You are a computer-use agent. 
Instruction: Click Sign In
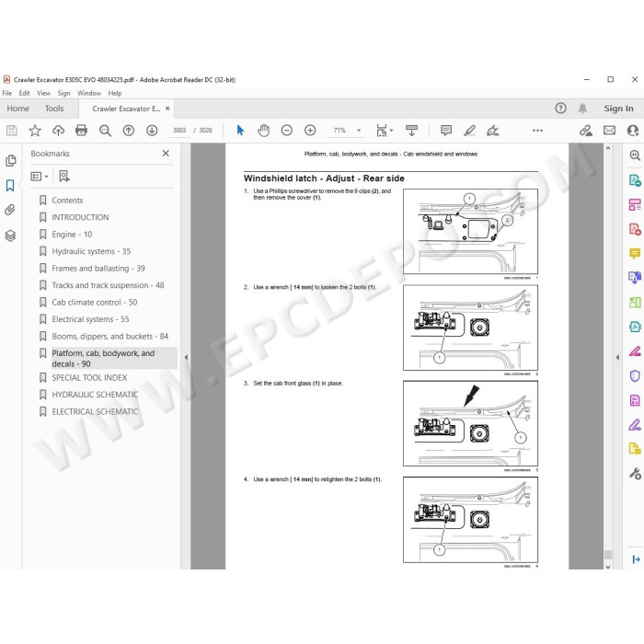pyautogui.click(x=618, y=109)
